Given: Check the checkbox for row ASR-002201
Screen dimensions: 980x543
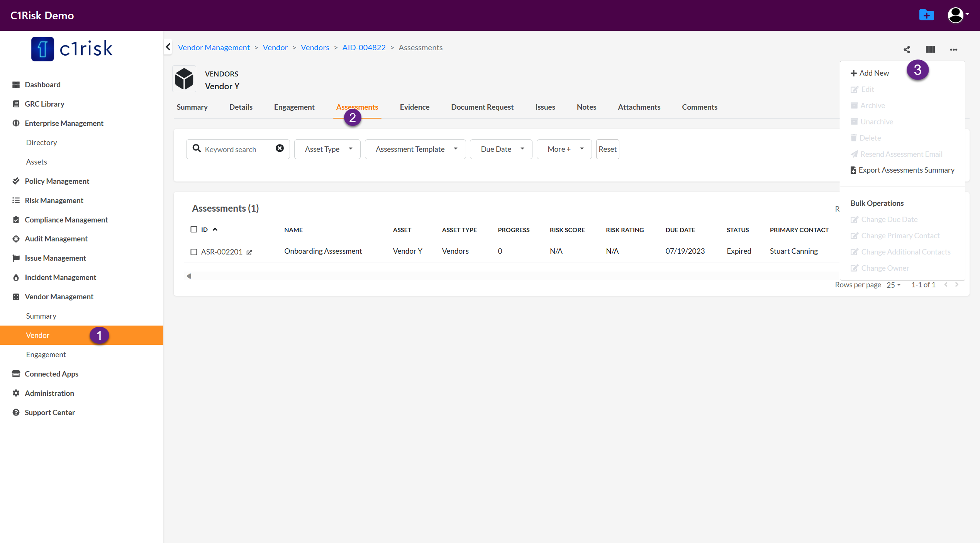Looking at the screenshot, I should 194,252.
